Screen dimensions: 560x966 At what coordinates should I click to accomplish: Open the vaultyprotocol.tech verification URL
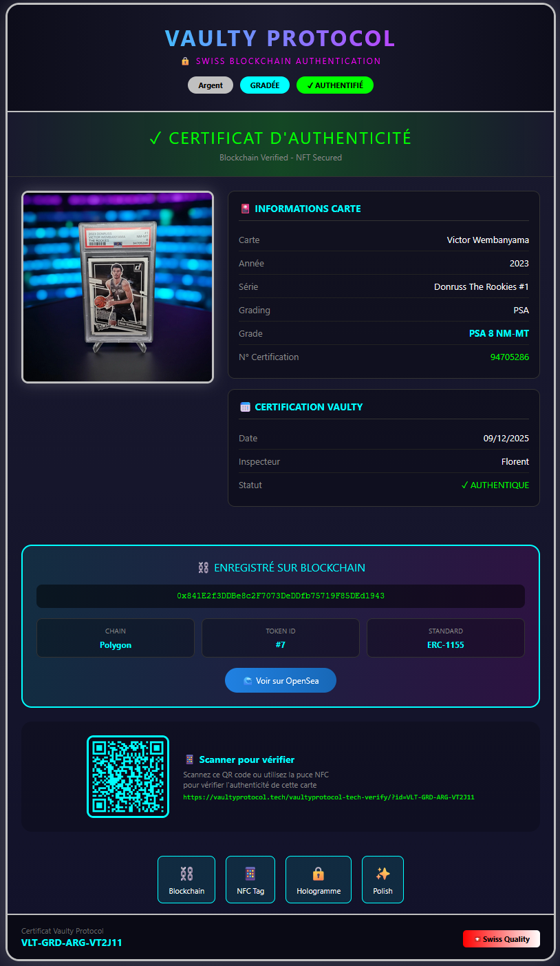click(329, 797)
